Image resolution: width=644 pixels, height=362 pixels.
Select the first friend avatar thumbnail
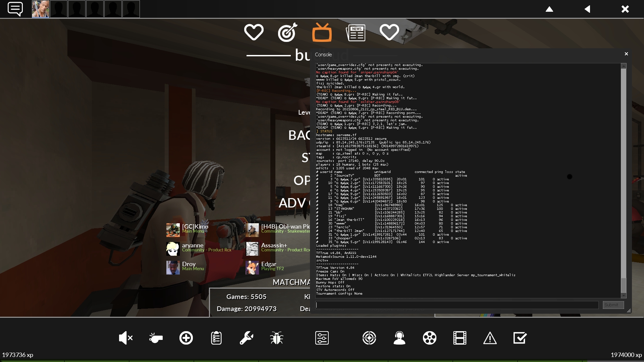[x=41, y=9]
